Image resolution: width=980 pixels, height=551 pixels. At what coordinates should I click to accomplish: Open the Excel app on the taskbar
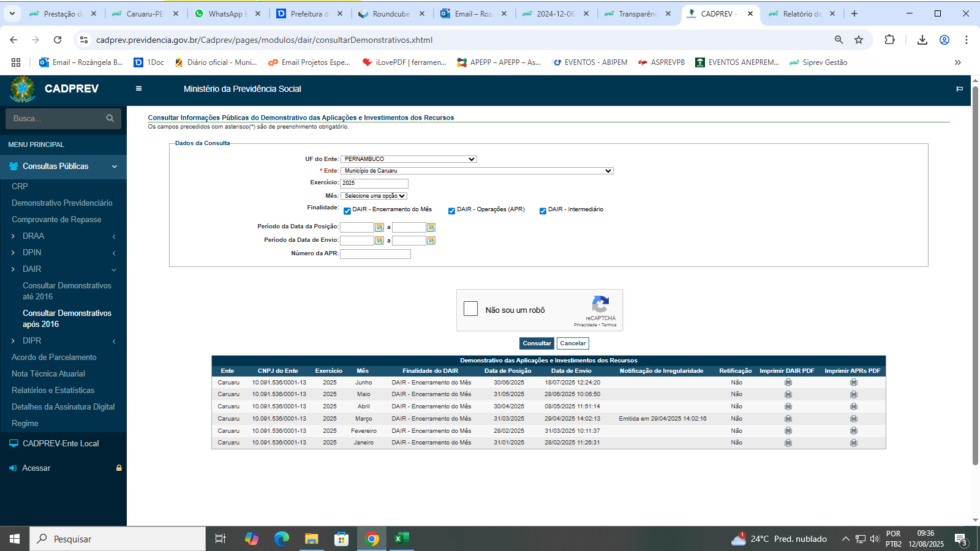(x=401, y=539)
